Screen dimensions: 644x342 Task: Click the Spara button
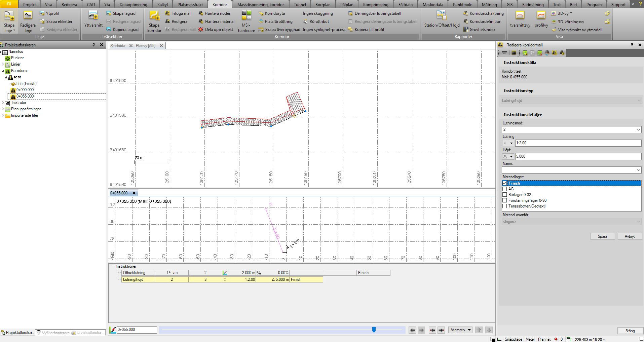tap(602, 236)
